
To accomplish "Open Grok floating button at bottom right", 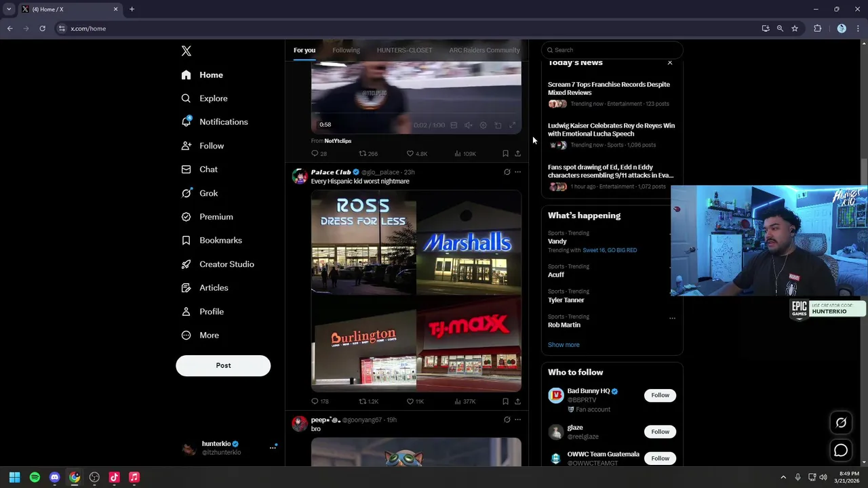I will 841,423.
